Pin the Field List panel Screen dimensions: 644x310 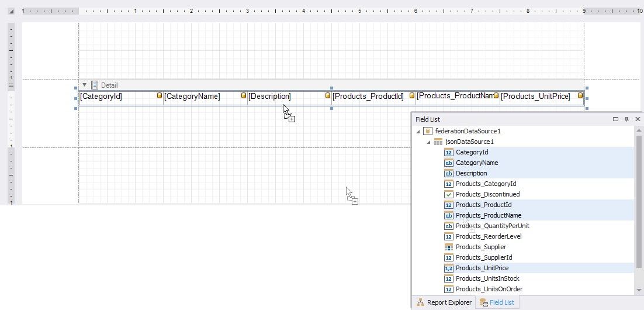click(x=626, y=119)
